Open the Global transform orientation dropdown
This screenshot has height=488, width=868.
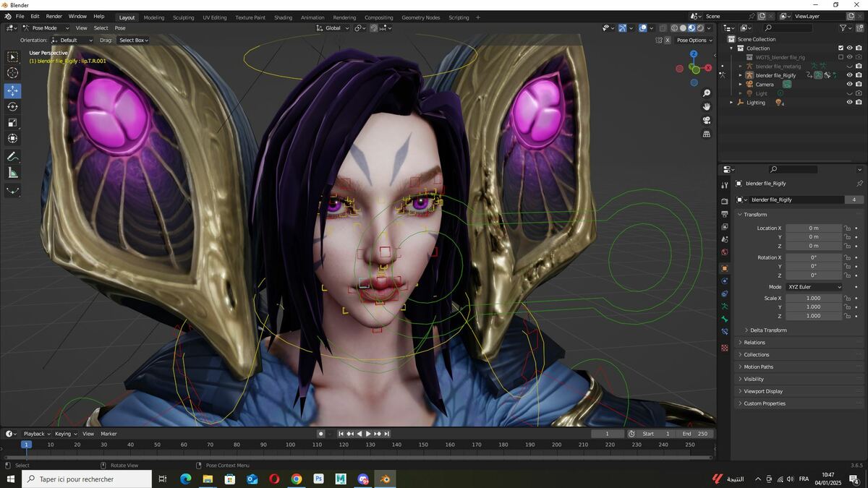[333, 28]
